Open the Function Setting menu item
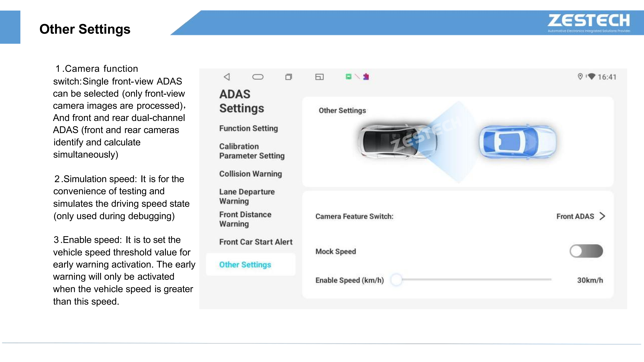This screenshot has width=644, height=362. coord(249,128)
